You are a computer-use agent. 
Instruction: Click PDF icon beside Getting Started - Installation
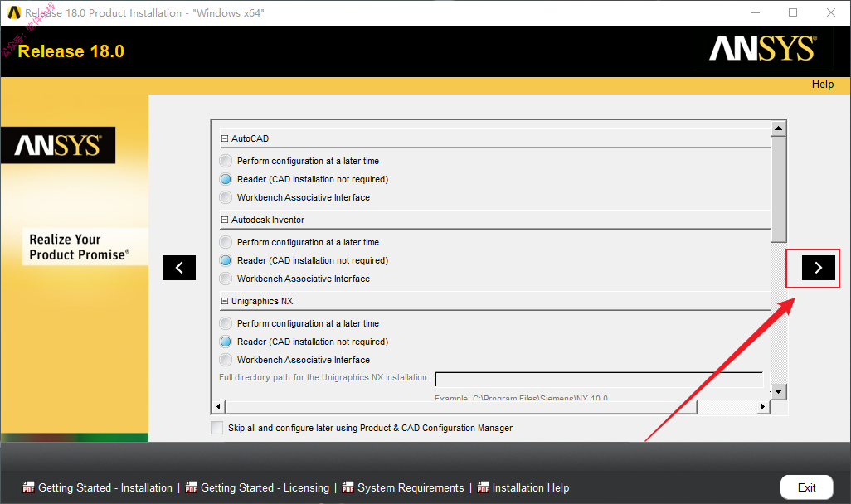coord(28,487)
